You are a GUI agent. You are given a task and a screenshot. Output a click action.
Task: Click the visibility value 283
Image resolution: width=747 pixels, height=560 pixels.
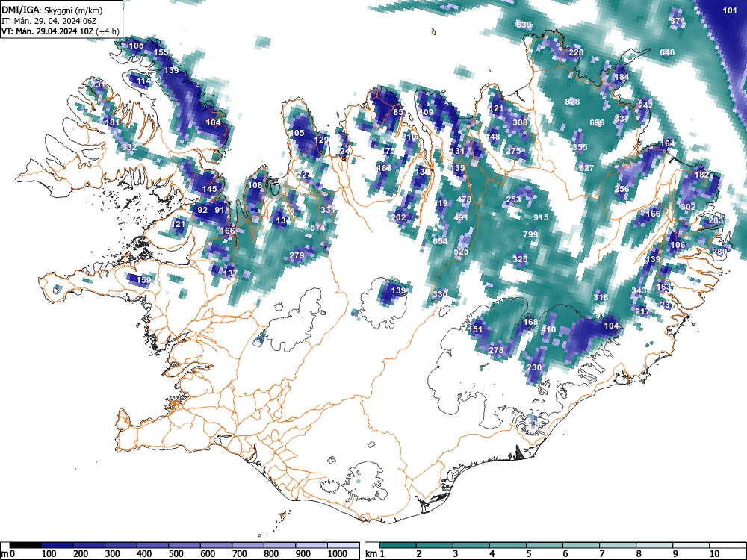tap(716, 220)
